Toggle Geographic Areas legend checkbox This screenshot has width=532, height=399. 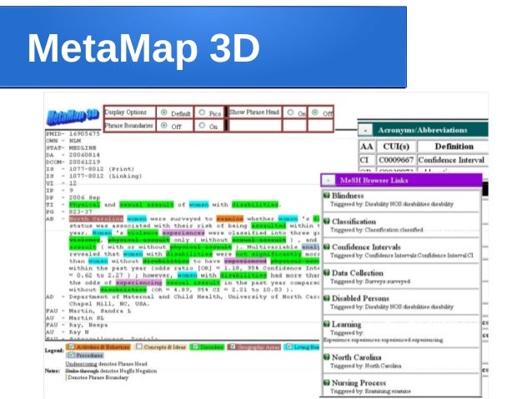tap(233, 347)
